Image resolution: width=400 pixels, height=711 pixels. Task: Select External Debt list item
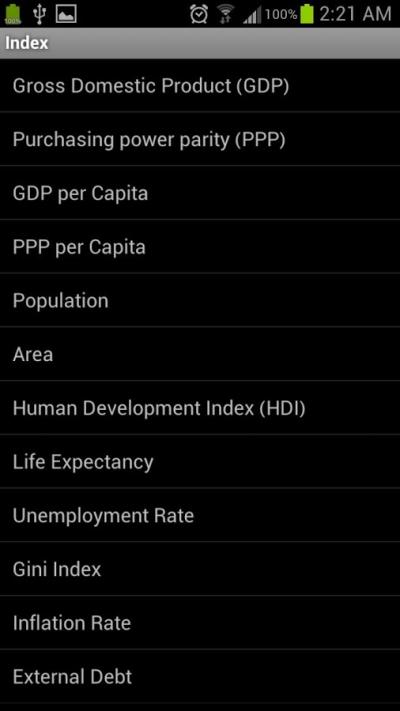pos(200,677)
